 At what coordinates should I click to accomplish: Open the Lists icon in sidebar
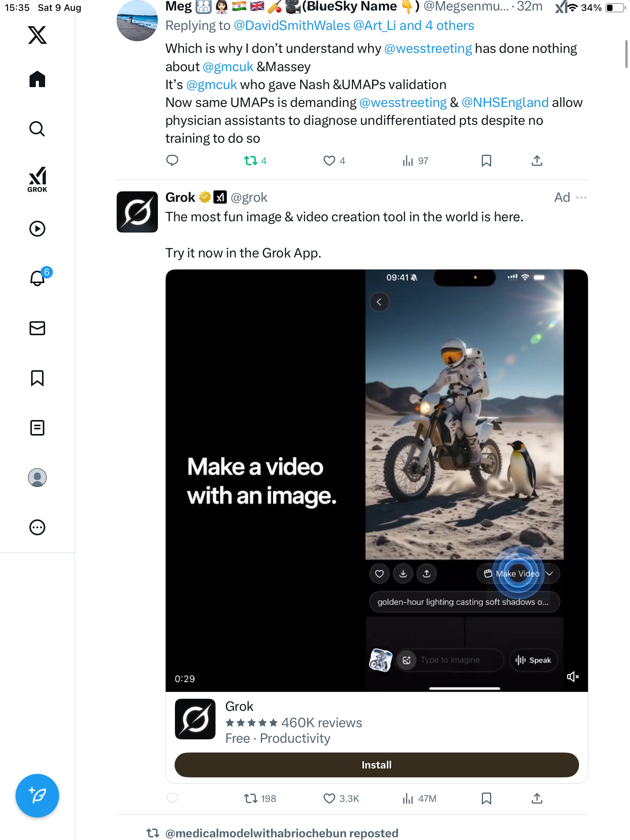click(x=37, y=428)
